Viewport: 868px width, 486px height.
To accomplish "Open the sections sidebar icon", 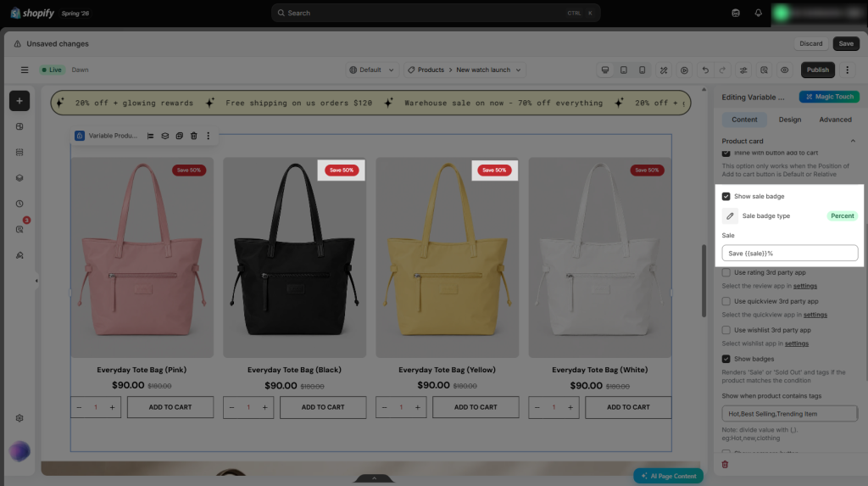I will coord(19,153).
